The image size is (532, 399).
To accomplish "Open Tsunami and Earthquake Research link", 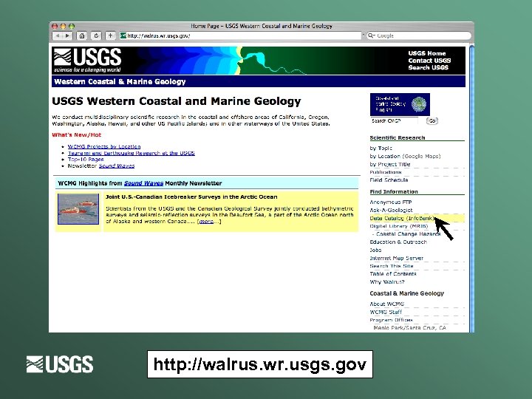I will point(132,153).
